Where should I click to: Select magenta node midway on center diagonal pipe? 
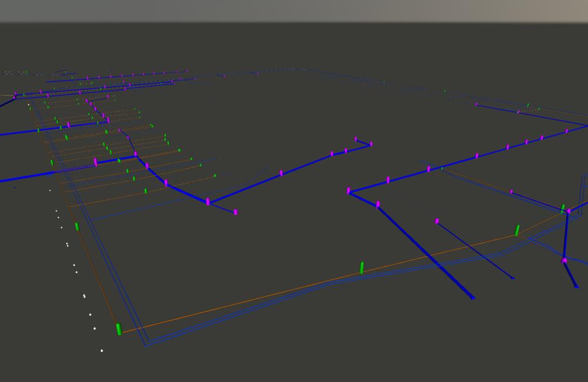[x=281, y=173]
